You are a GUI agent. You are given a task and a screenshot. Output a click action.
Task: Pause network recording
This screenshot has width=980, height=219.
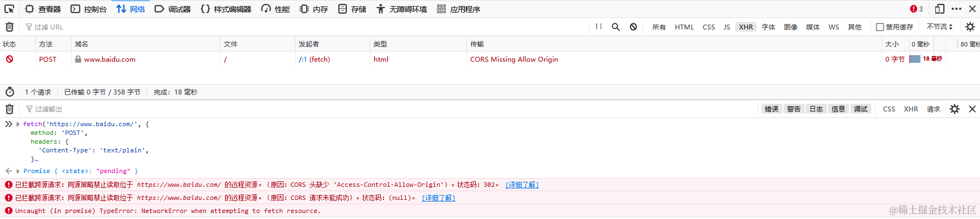point(599,26)
